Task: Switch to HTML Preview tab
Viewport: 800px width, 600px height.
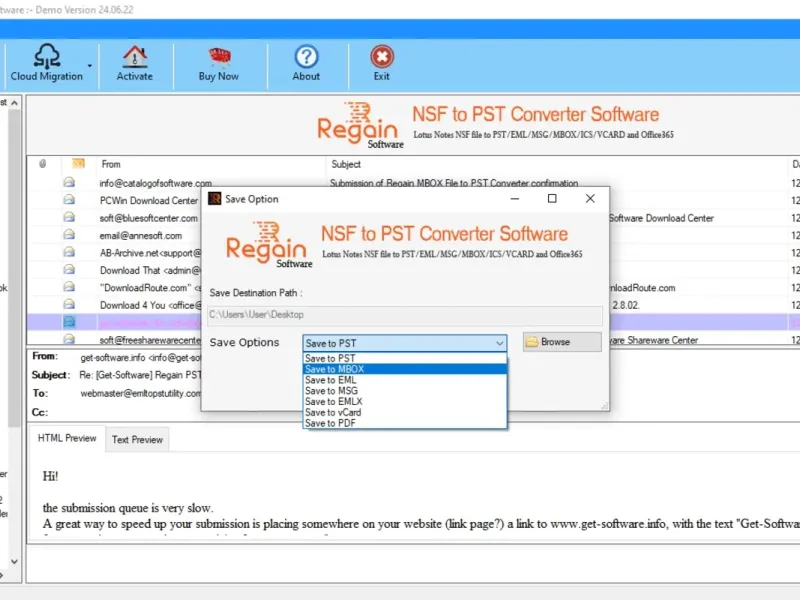Action: [x=67, y=438]
